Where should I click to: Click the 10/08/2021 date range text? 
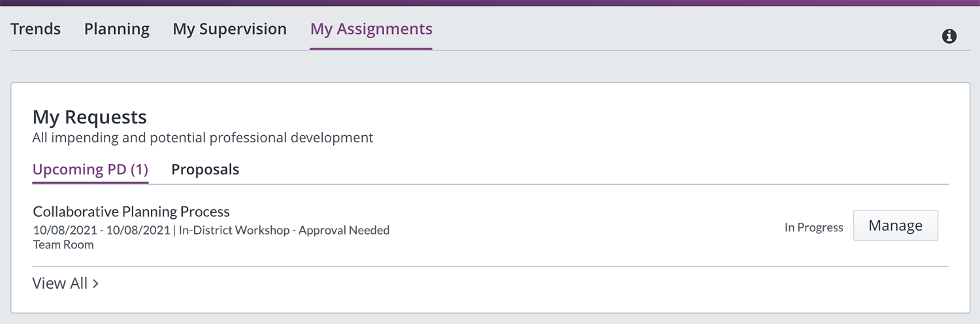click(101, 230)
